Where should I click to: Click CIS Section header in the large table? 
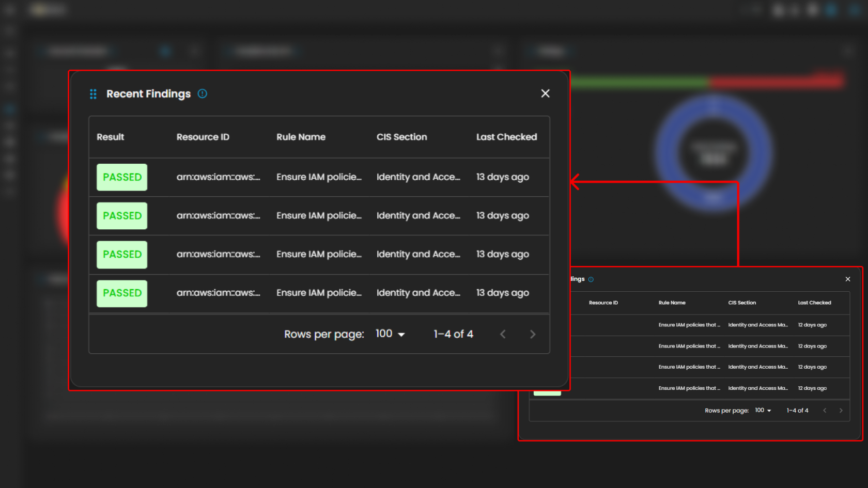click(401, 137)
